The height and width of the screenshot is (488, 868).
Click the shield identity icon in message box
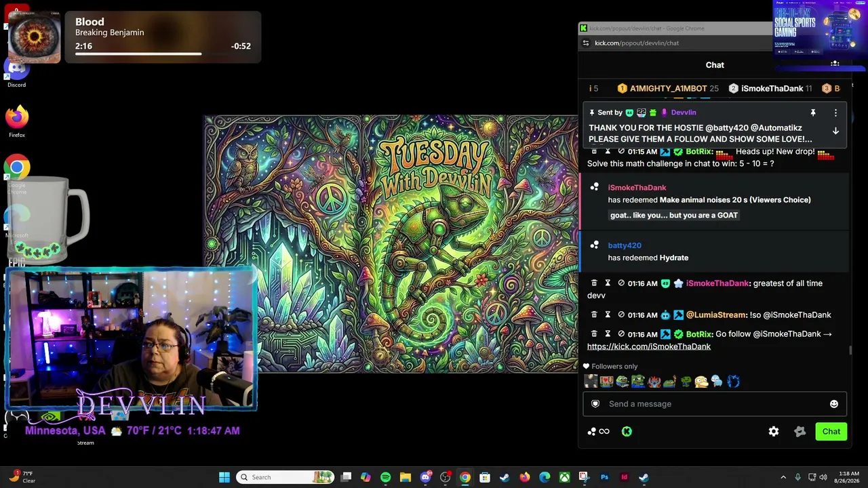[595, 404]
